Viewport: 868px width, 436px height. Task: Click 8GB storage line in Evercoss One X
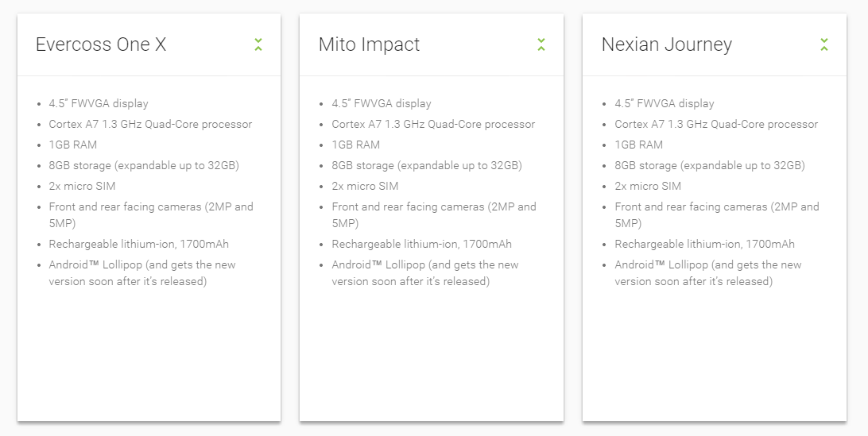[144, 165]
